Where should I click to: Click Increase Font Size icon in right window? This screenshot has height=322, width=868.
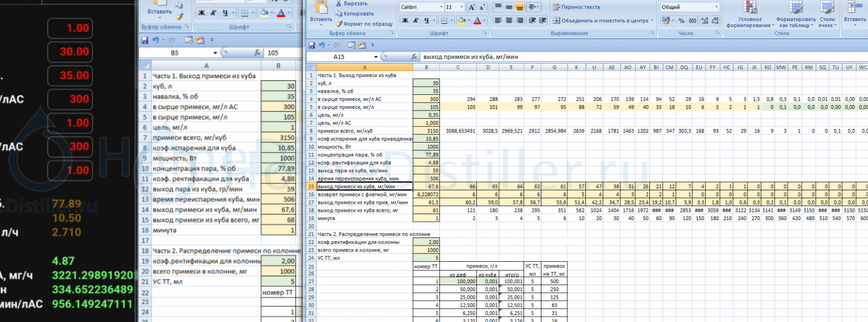pyautogui.click(x=471, y=7)
